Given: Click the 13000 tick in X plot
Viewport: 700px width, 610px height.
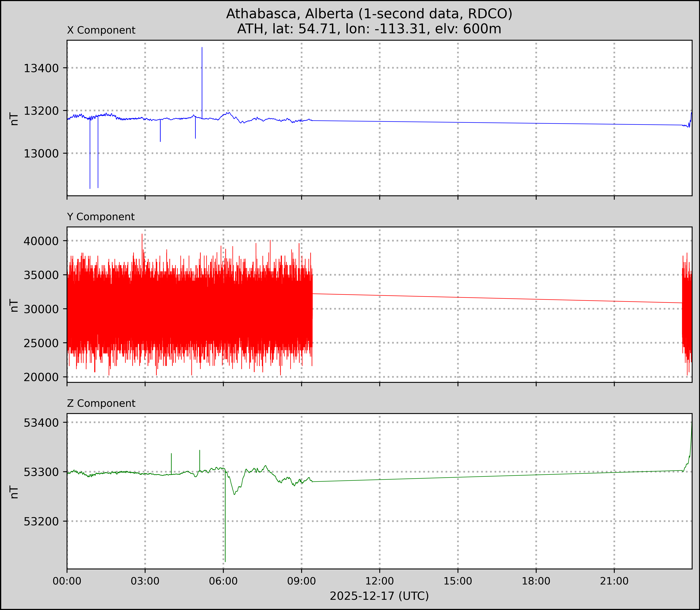Looking at the screenshot, I should click(41, 154).
